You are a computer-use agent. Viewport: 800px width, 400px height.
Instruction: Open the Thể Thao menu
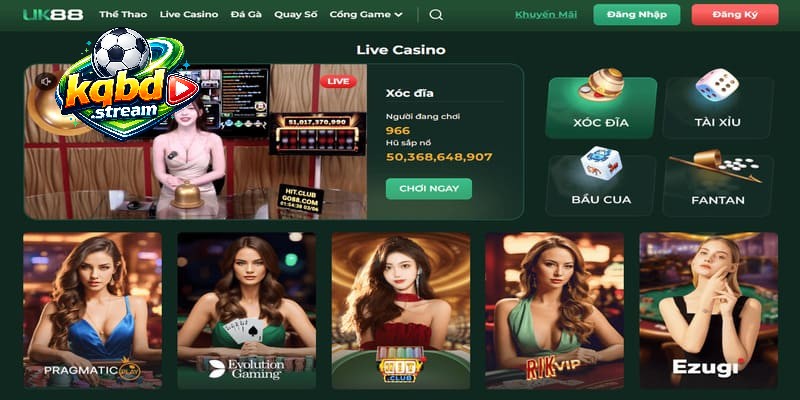click(x=123, y=15)
